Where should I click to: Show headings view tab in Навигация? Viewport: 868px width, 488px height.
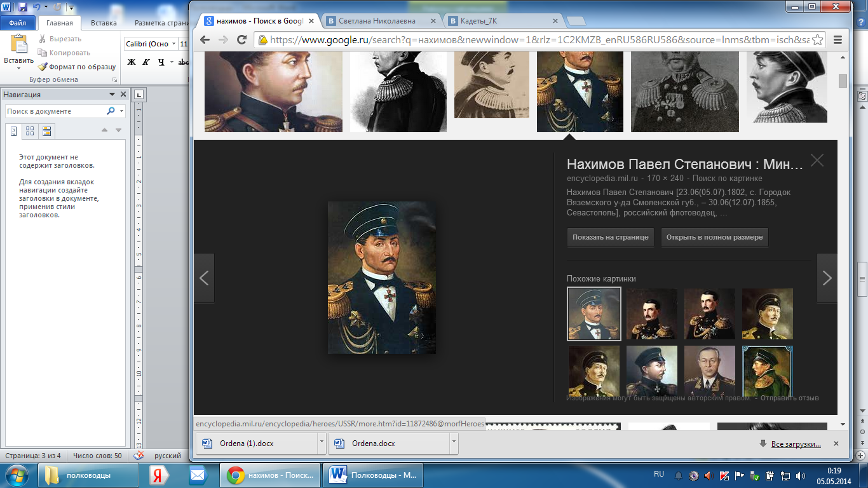[x=13, y=131]
